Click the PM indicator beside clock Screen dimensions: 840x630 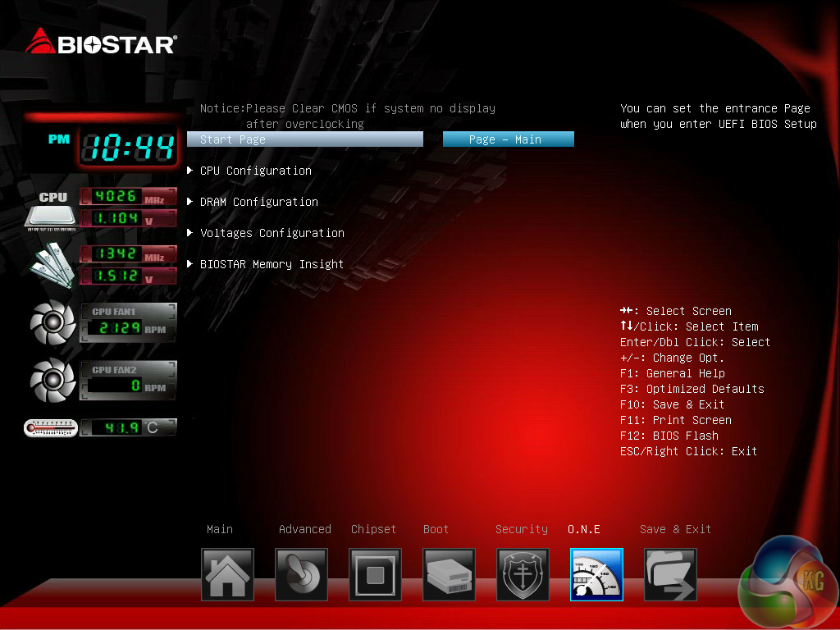[59, 139]
